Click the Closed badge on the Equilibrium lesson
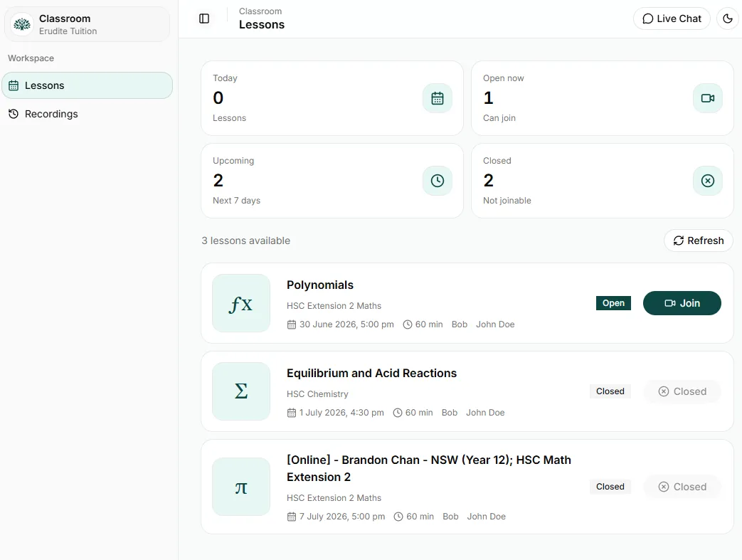 [x=610, y=391]
